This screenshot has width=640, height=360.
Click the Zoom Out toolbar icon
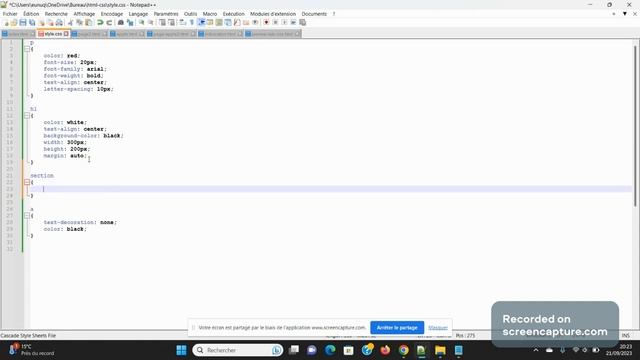151,22
